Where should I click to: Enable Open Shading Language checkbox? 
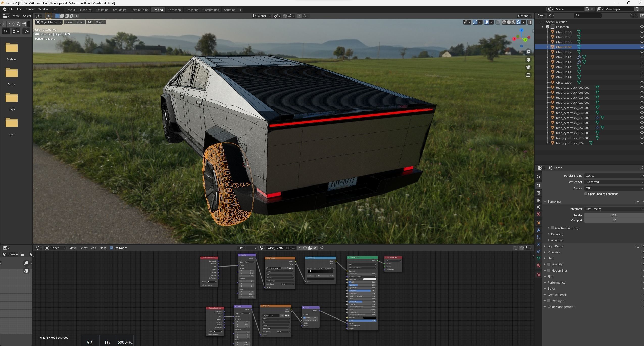click(586, 194)
